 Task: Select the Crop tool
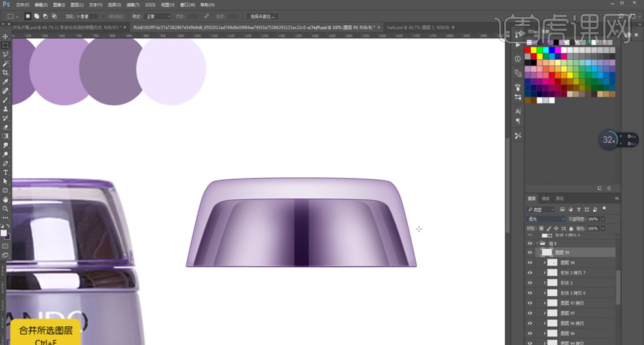pos(5,73)
